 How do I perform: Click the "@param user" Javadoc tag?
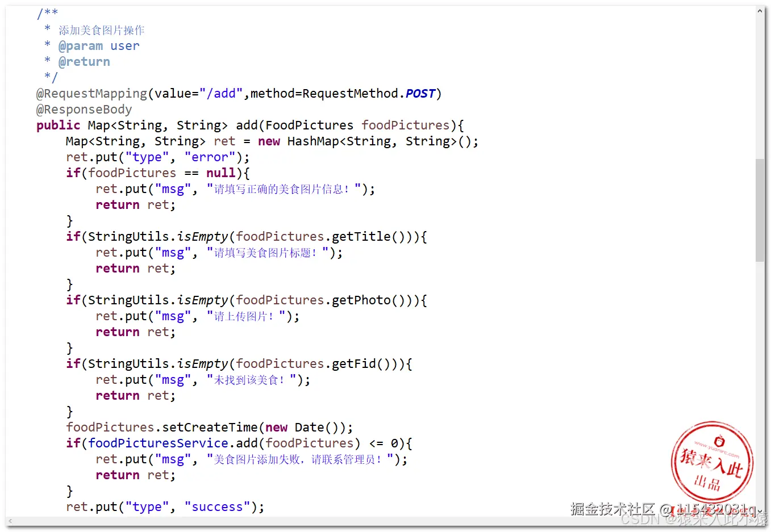99,46
